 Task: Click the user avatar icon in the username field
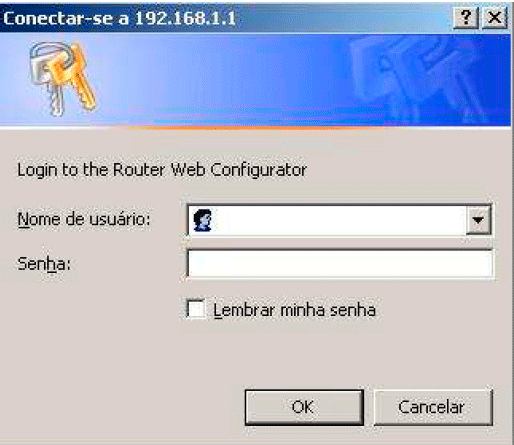point(203,220)
